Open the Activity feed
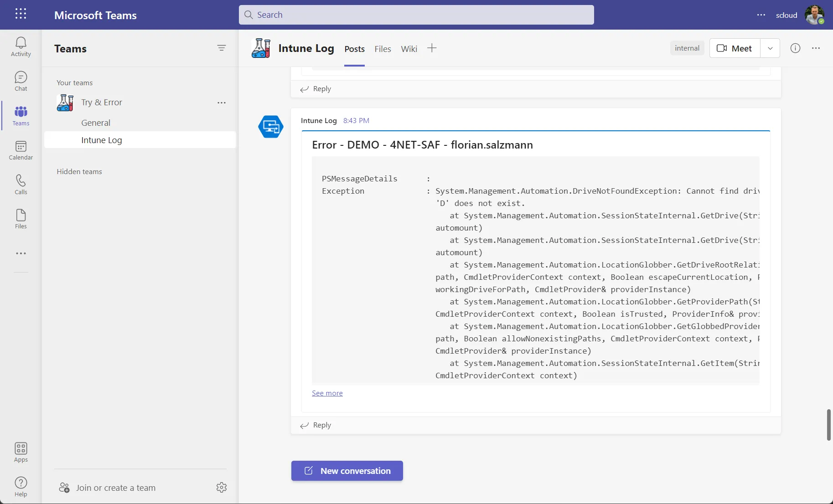This screenshot has width=833, height=504. pos(21,47)
